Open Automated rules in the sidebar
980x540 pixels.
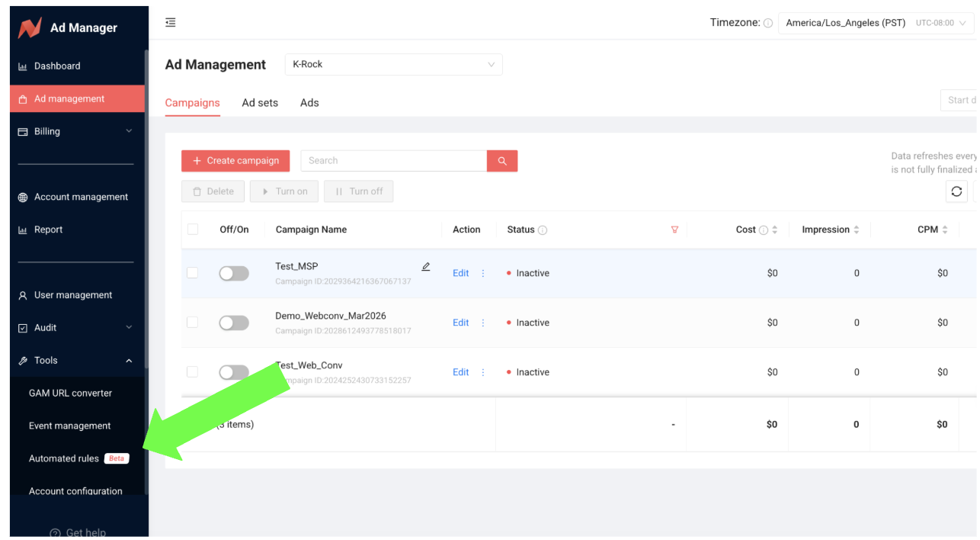(64, 458)
